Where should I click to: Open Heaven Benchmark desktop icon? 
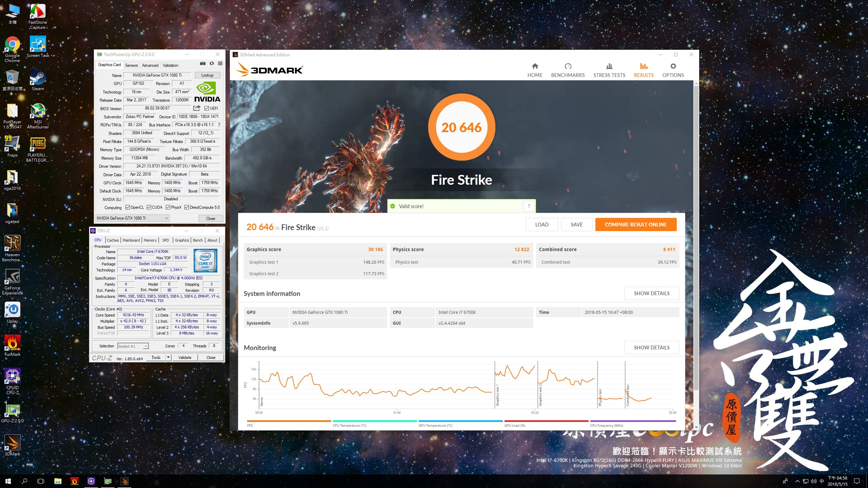point(12,249)
